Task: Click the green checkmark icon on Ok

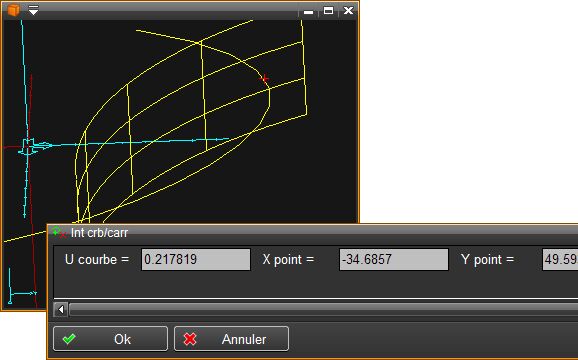Action: tap(69, 339)
